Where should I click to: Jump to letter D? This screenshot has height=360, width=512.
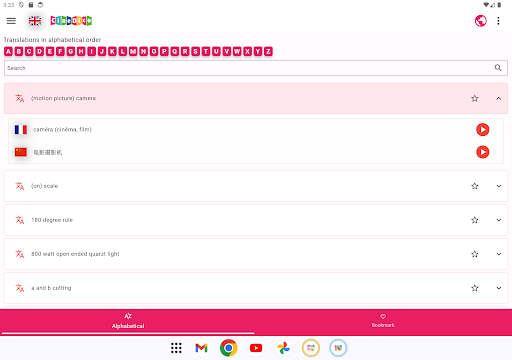[40, 51]
